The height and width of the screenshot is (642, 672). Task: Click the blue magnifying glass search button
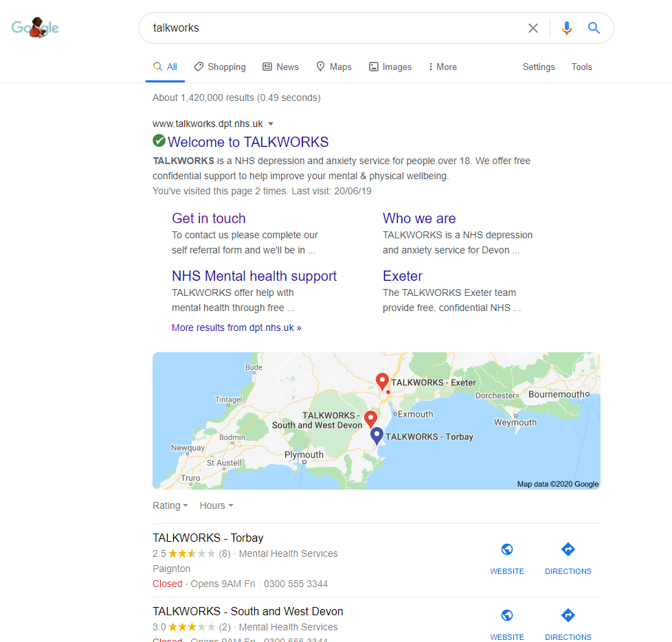click(594, 28)
